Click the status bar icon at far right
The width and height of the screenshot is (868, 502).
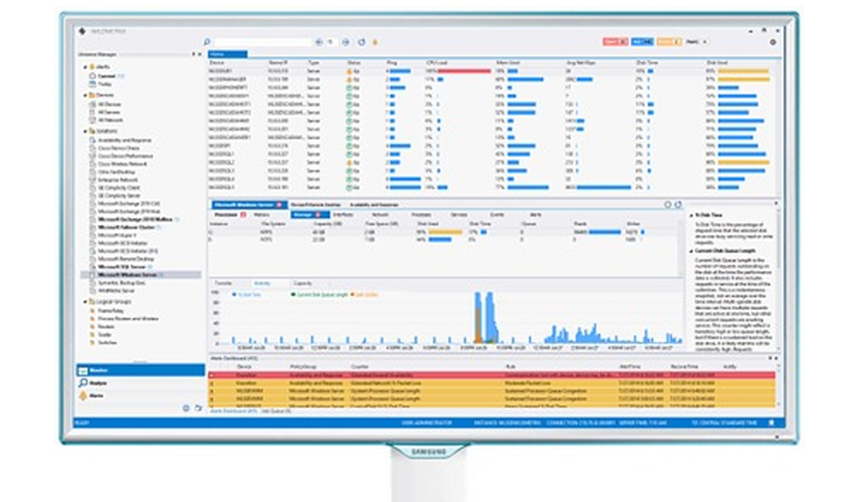[771, 423]
